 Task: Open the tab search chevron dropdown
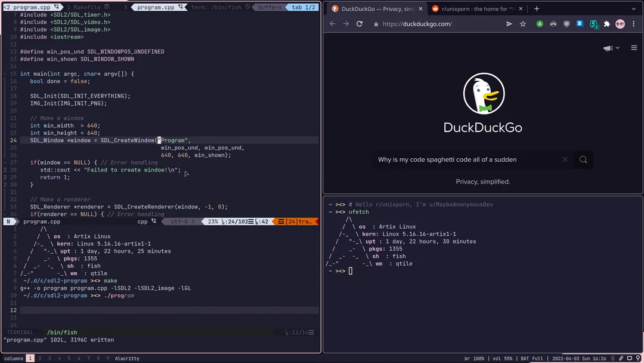pyautogui.click(x=632, y=8)
